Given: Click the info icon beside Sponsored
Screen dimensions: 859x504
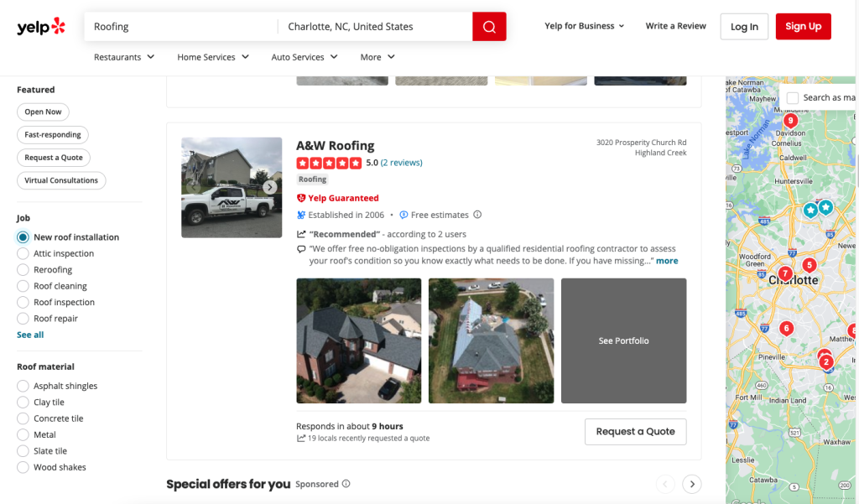Looking at the screenshot, I should pos(346,484).
